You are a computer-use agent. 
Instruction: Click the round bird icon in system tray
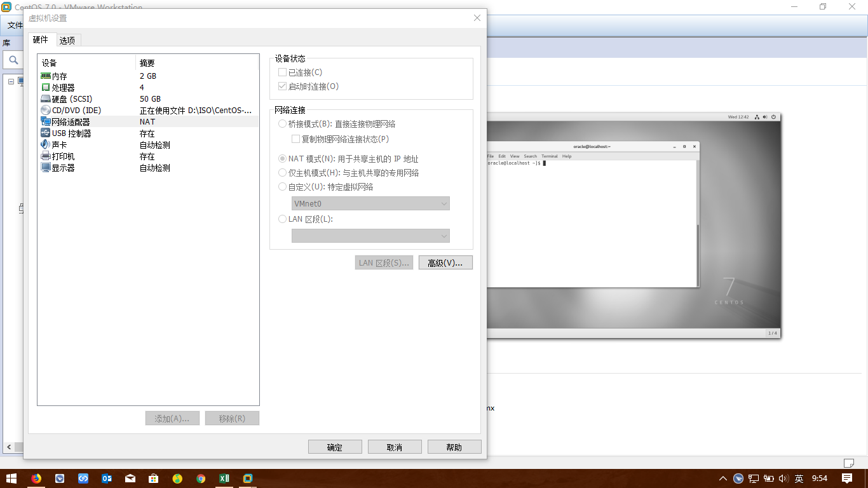738,478
